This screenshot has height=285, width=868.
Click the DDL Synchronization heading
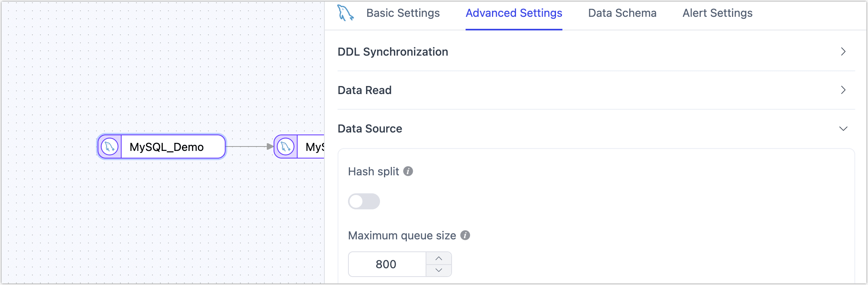[x=392, y=52]
